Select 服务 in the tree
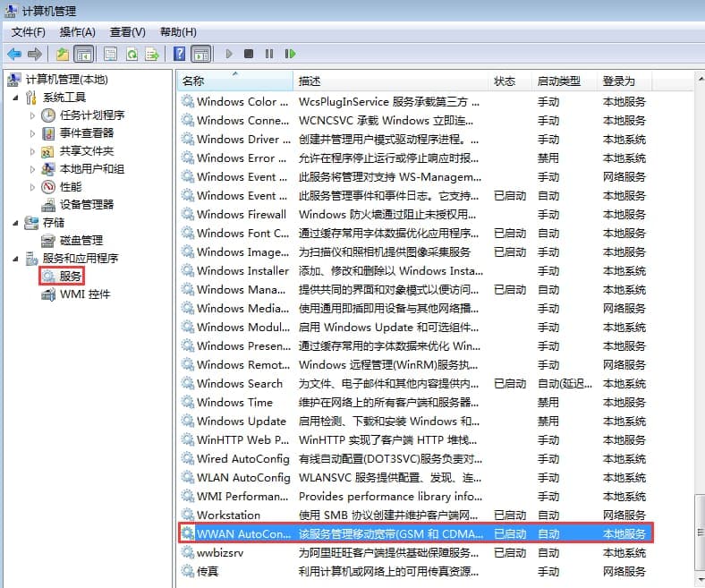Screen dimensions: 705x588 click(71, 277)
